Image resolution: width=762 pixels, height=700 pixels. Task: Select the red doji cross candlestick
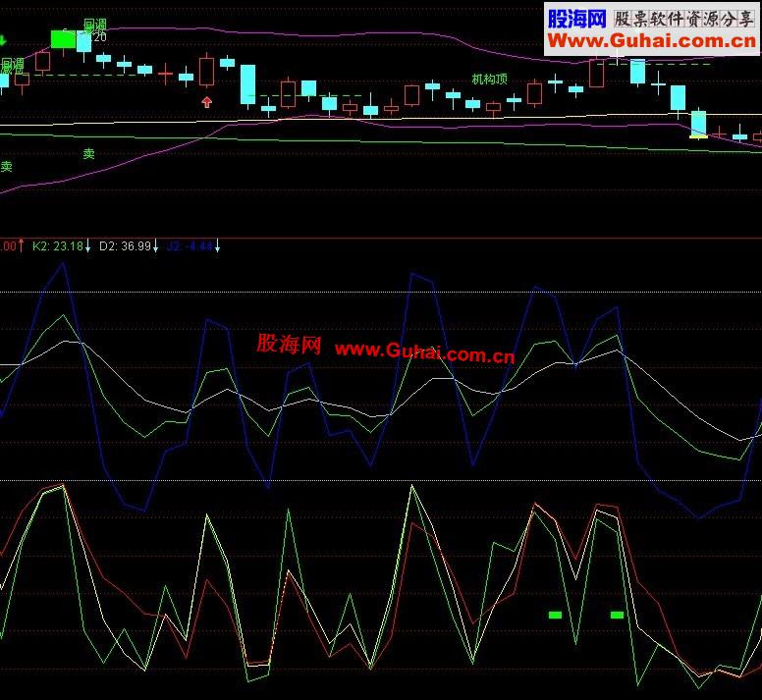point(165,74)
